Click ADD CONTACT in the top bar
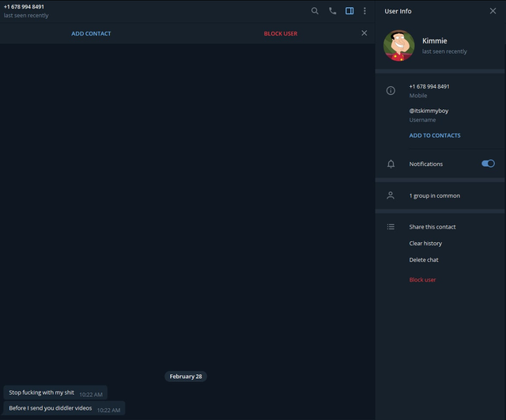 pos(91,33)
